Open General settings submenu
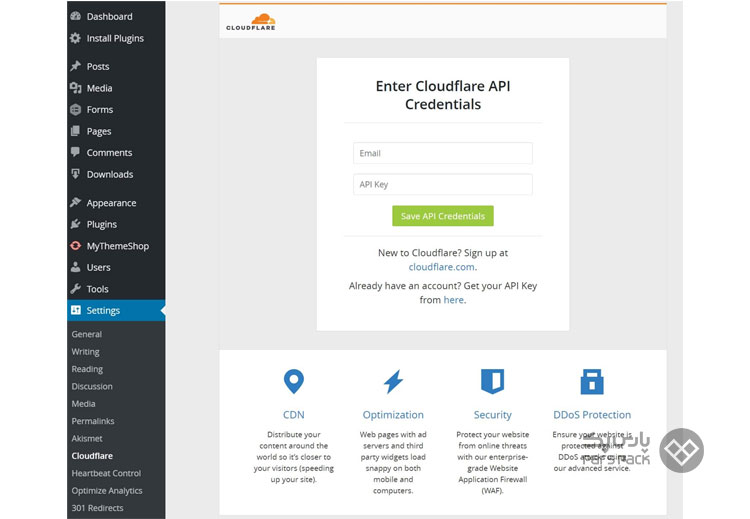The height and width of the screenshot is (519, 750). point(87,334)
